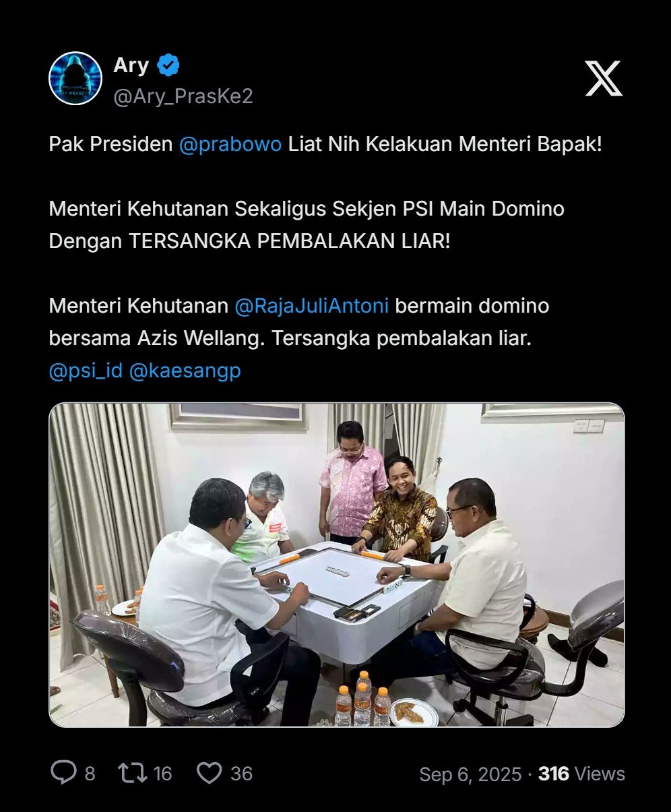Image resolution: width=671 pixels, height=812 pixels.
Task: Click the reply count of 8
Action: point(90,773)
